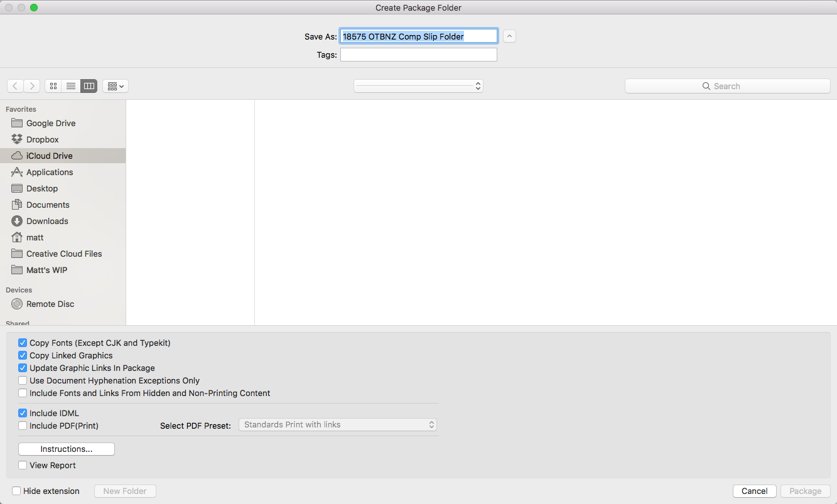Select iCloud Drive in sidebar
Image resolution: width=837 pixels, height=504 pixels.
(x=63, y=156)
